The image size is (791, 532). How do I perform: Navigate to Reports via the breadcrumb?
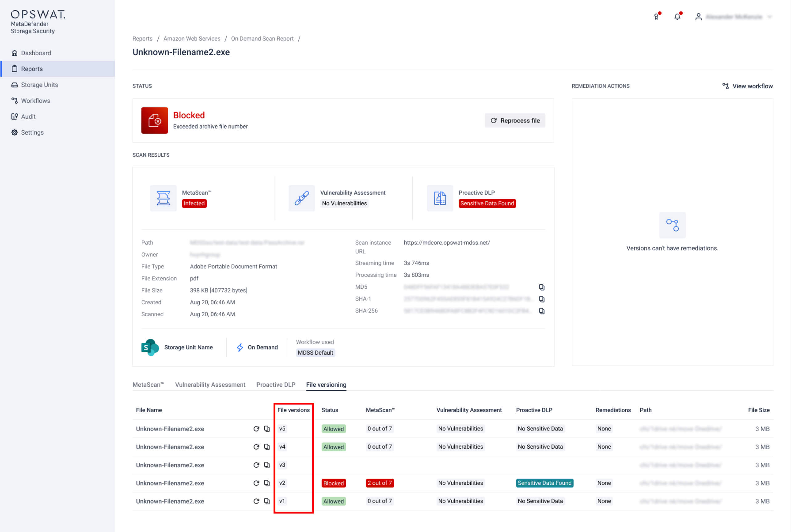pos(142,38)
